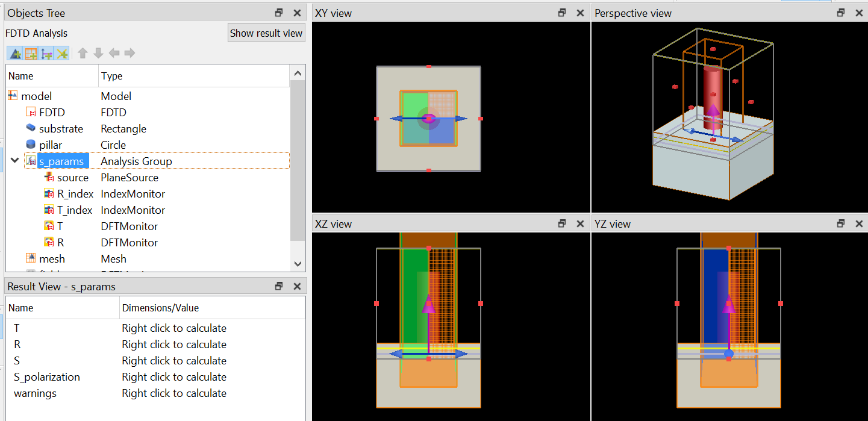Screen dimensions: 868x421
Task: Float the Perspective view panel
Action: coord(840,13)
